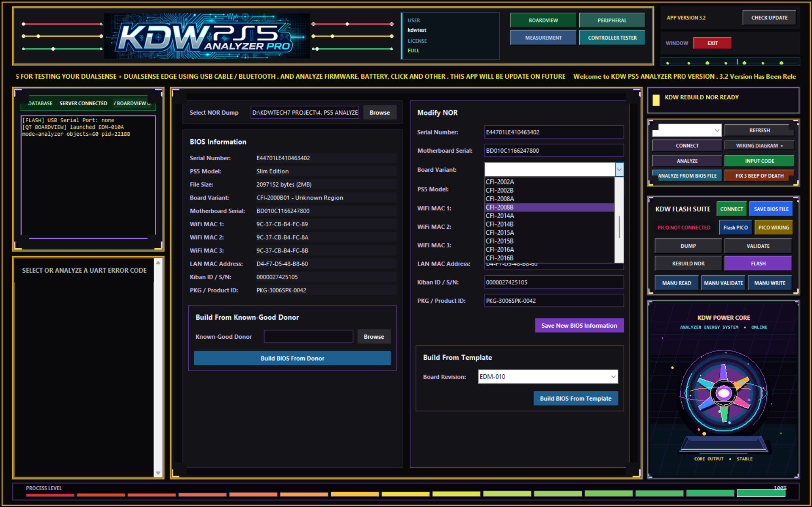The width and height of the screenshot is (812, 507).
Task: Click the KDW PS5 Analyzer Pro logo
Action: coord(207,36)
